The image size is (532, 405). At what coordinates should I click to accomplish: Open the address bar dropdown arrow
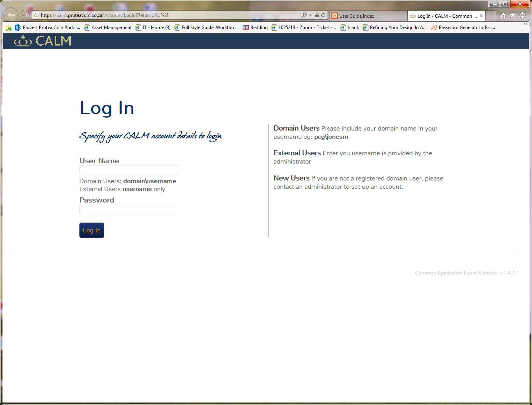(310, 15)
